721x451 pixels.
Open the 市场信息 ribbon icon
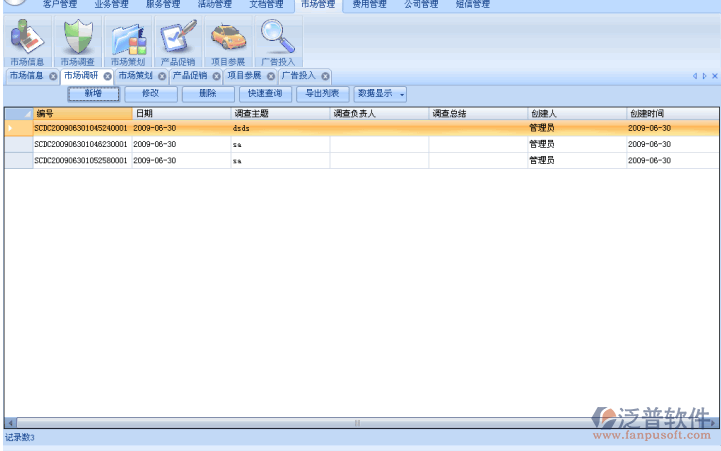tap(27, 41)
